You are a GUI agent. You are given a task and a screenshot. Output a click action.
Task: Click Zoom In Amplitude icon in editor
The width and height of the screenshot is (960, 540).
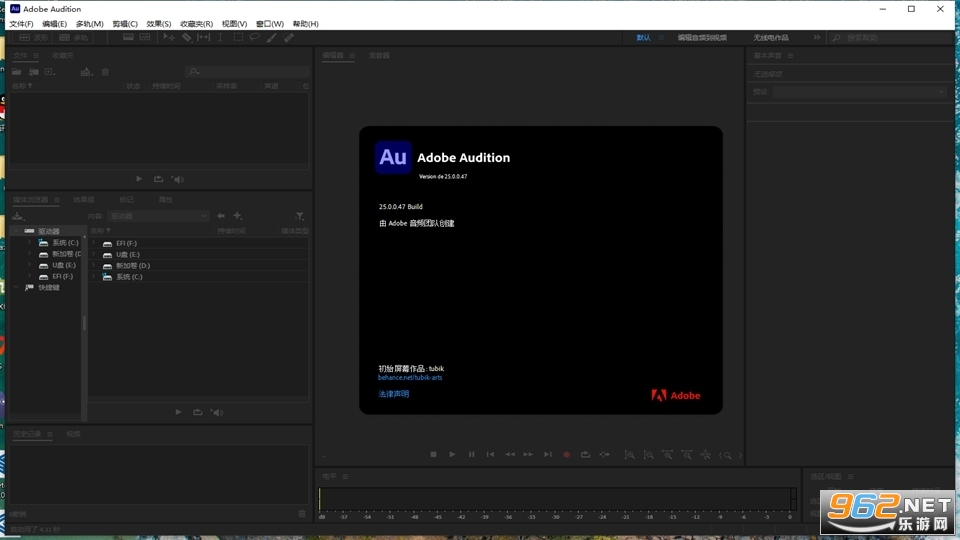(629, 455)
